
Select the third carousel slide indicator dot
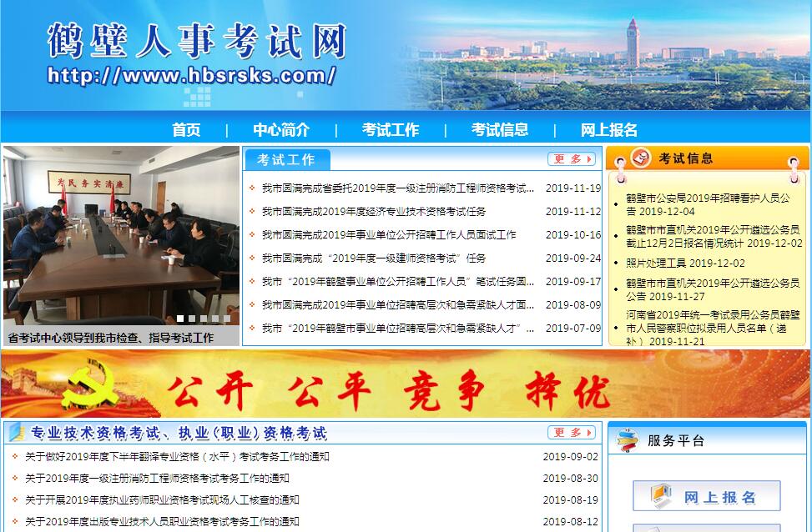click(203, 319)
